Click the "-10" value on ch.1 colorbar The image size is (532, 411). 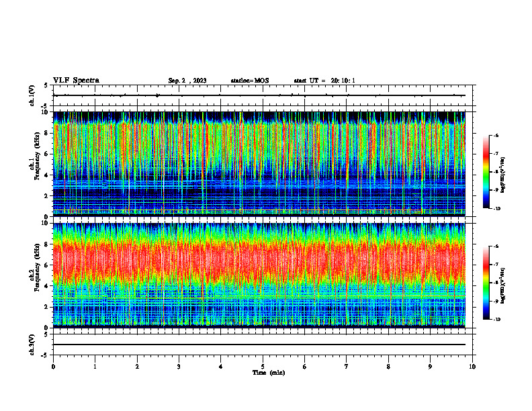[x=496, y=209]
